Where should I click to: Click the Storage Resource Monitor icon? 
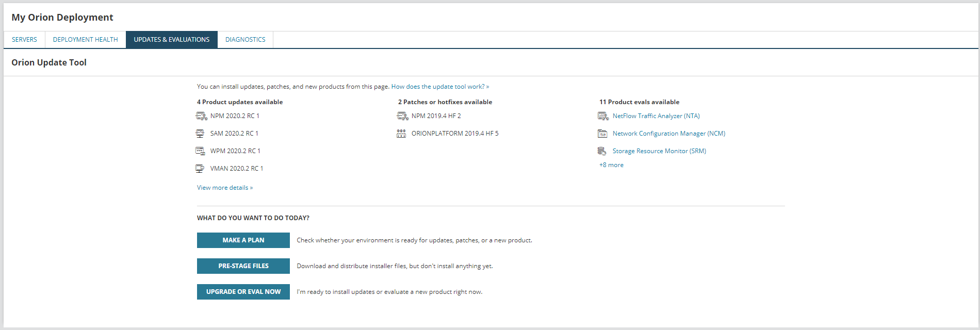click(602, 151)
